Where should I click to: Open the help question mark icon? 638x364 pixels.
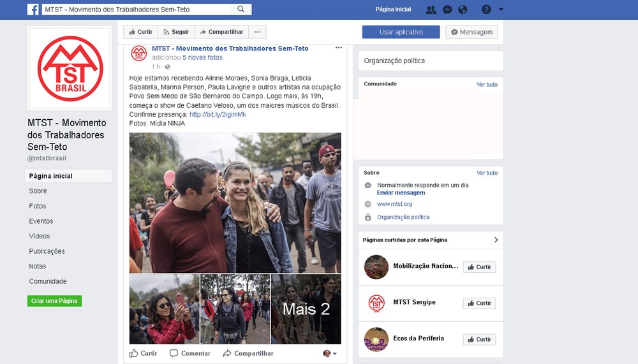point(486,10)
